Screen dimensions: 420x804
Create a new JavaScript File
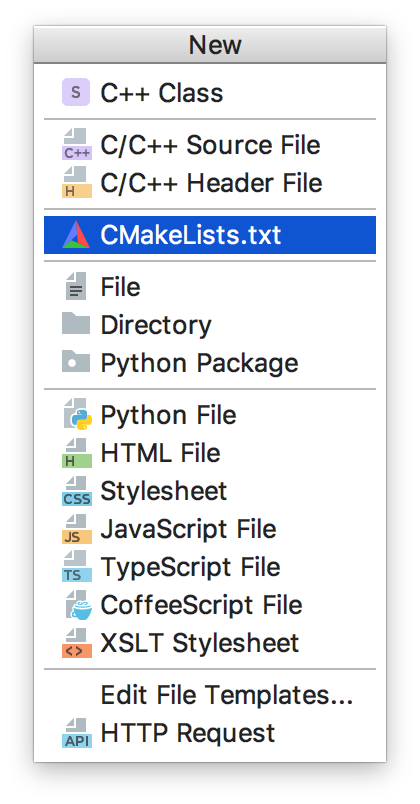point(210,528)
